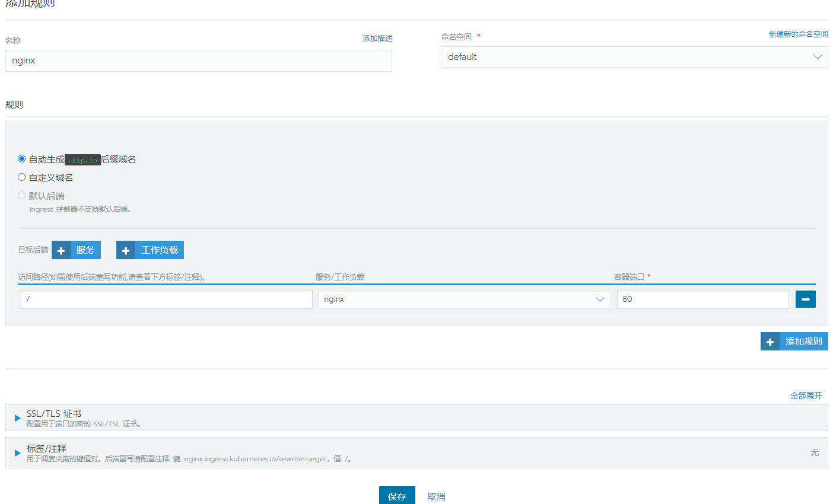Click the 取消 link

pos(436,497)
